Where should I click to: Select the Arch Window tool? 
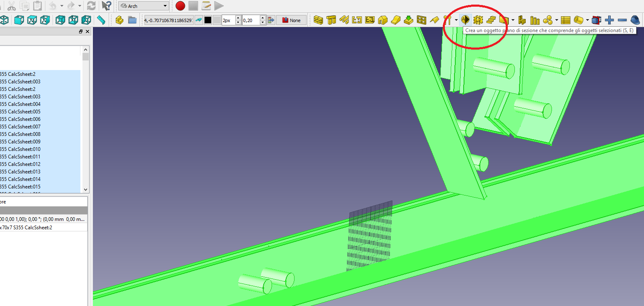[x=421, y=20]
